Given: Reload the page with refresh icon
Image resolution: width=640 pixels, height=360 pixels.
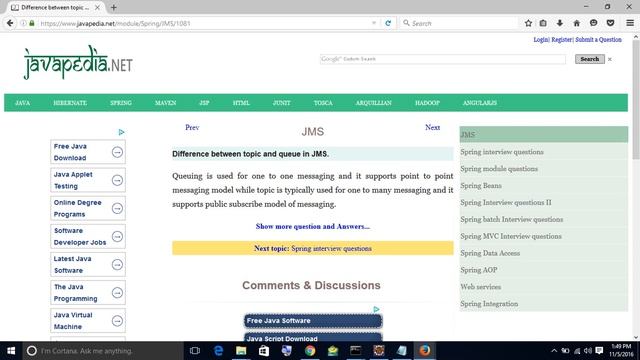Looking at the screenshot, I should pos(388,23).
